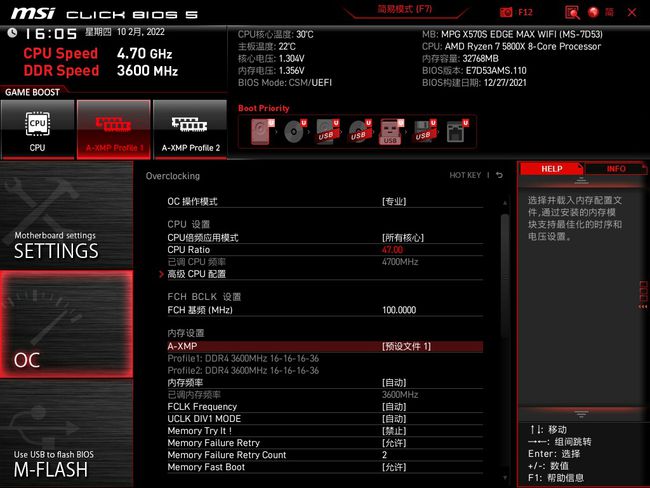This screenshot has width=650, height=488.
Task: Open the UCLK DIV1 MODE [自动] dropdown
Action: point(394,419)
